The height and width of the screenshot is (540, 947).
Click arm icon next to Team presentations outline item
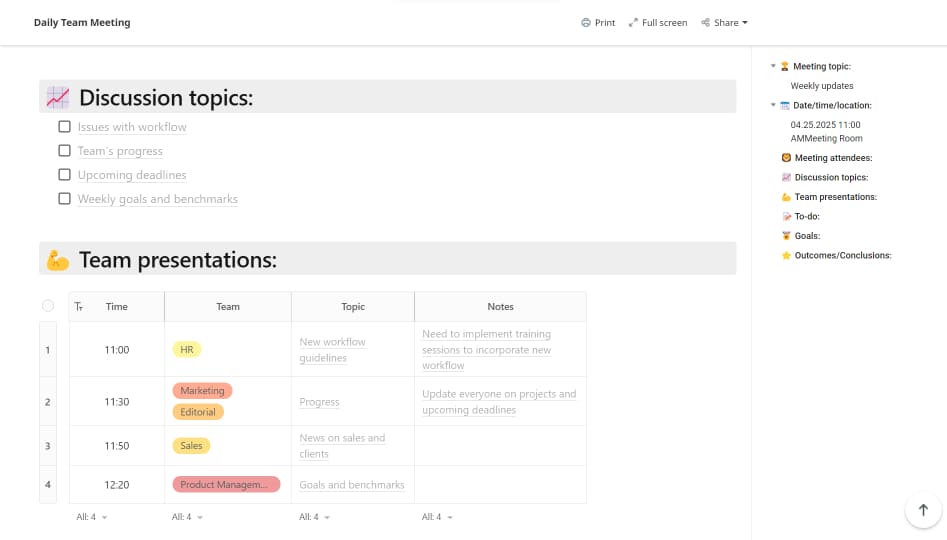click(786, 197)
